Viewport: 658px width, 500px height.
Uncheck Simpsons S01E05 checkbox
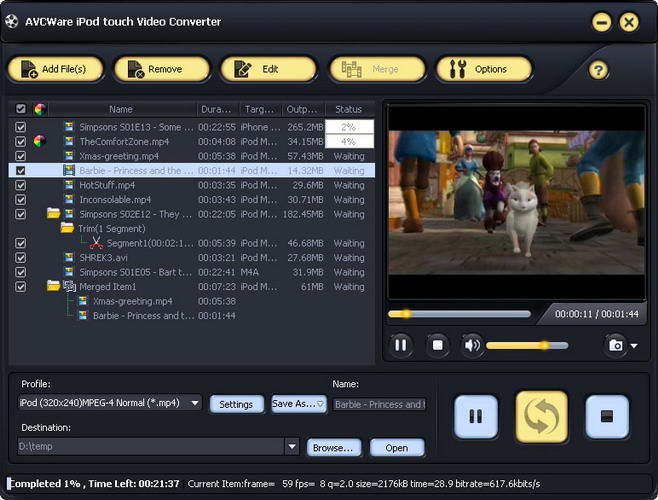21,272
